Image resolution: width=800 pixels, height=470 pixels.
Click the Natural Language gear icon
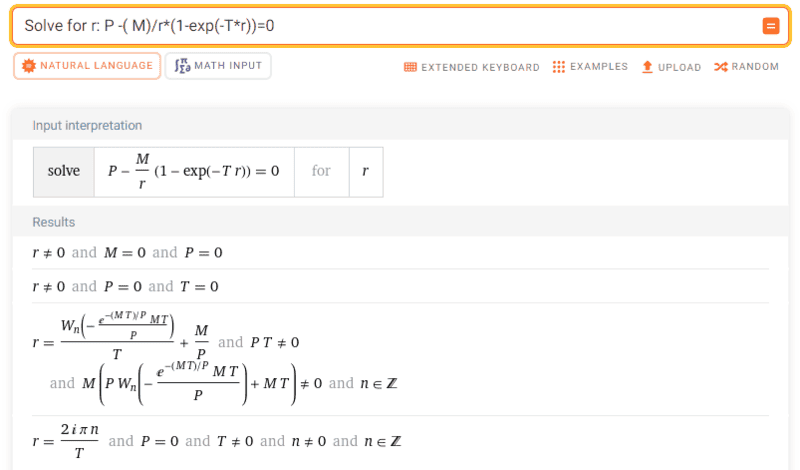click(28, 66)
